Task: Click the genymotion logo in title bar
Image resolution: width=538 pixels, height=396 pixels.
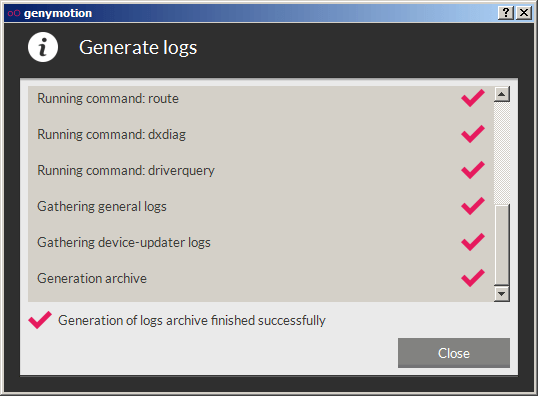Action: pos(14,13)
